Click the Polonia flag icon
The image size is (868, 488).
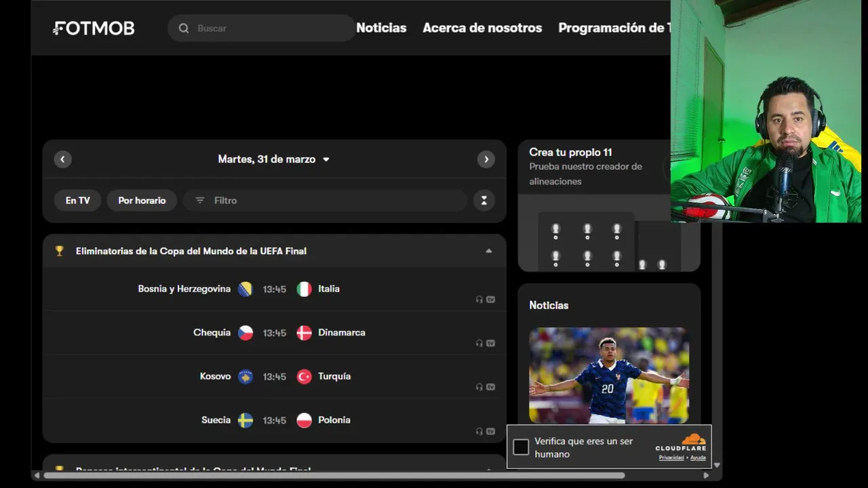[x=304, y=420]
